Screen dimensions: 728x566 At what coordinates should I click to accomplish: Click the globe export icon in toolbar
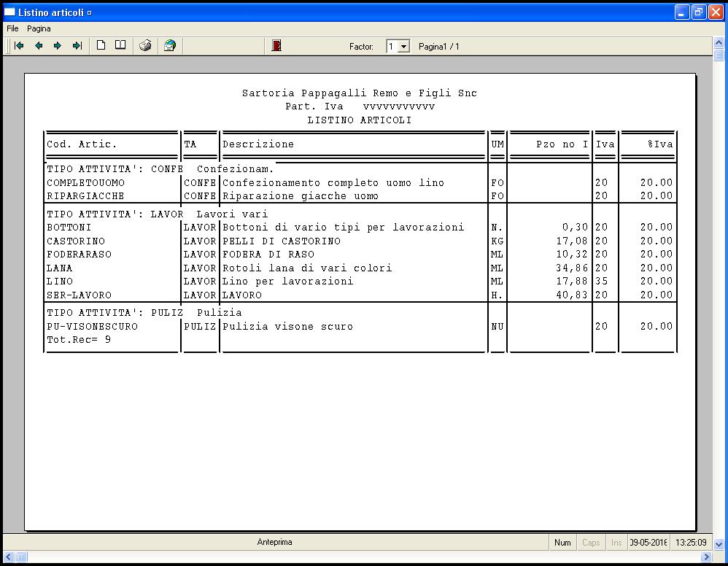pyautogui.click(x=170, y=45)
